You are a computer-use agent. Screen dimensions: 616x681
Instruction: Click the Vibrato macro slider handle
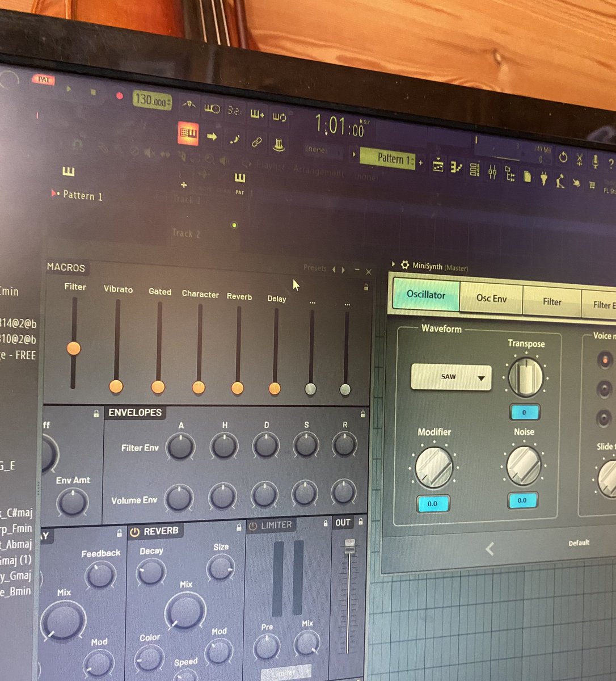(x=116, y=386)
